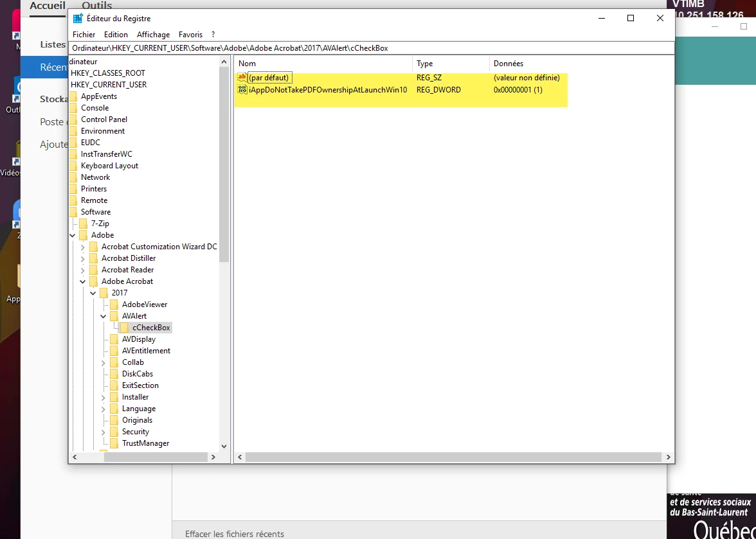Collapse the Adobe Acrobat node
This screenshot has width=756, height=539.
tap(82, 281)
